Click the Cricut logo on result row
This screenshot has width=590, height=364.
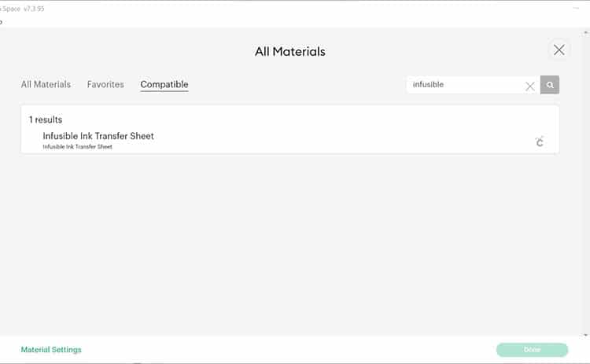[x=540, y=142]
